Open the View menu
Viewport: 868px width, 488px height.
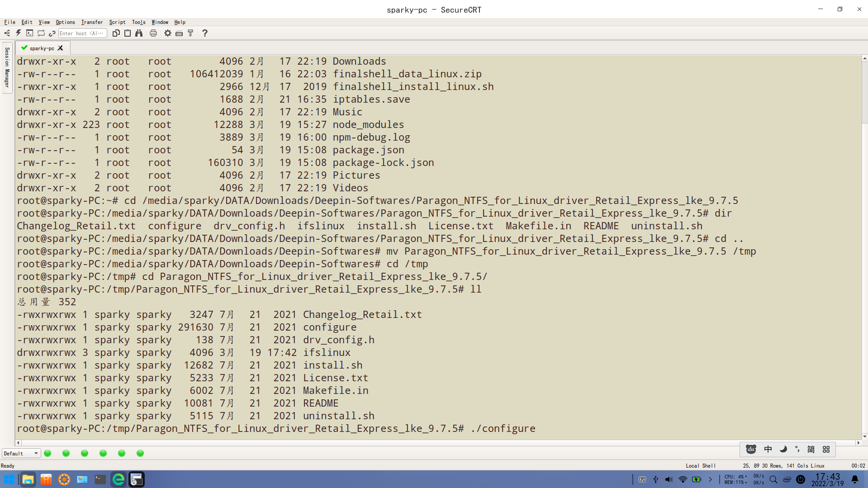click(x=44, y=22)
